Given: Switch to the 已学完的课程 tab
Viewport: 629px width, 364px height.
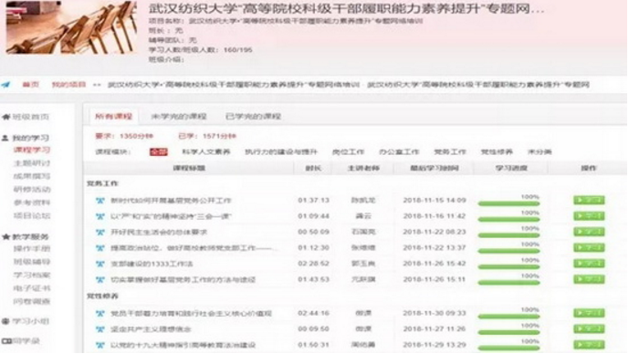Looking at the screenshot, I should [x=253, y=117].
